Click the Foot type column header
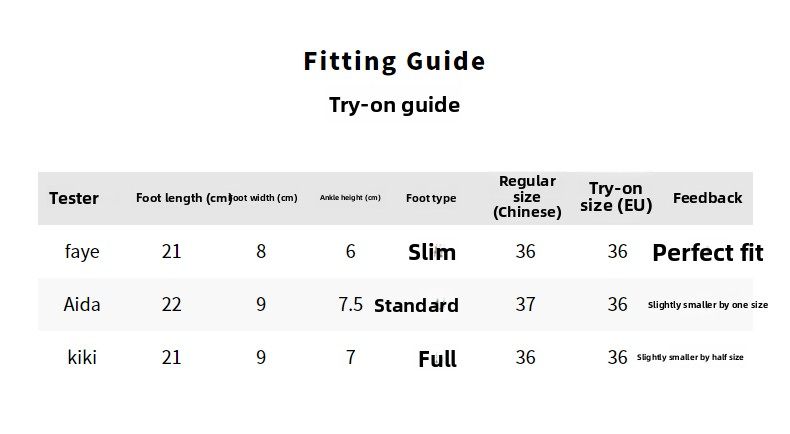 [431, 198]
